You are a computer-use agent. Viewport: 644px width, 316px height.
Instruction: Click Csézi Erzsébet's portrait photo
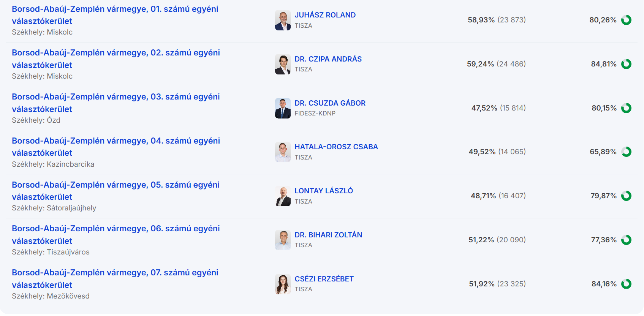pyautogui.click(x=283, y=284)
